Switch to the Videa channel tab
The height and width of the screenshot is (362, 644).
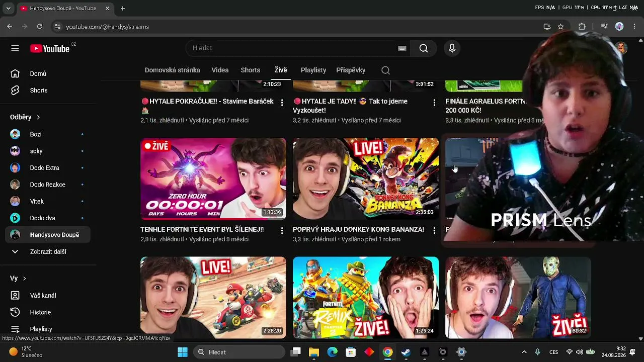pyautogui.click(x=220, y=70)
